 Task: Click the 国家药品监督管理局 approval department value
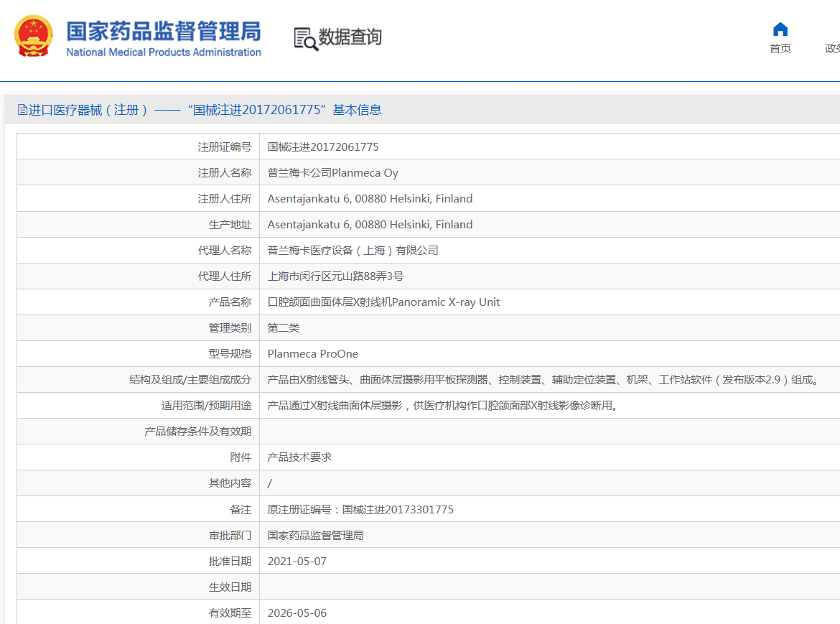pyautogui.click(x=315, y=535)
